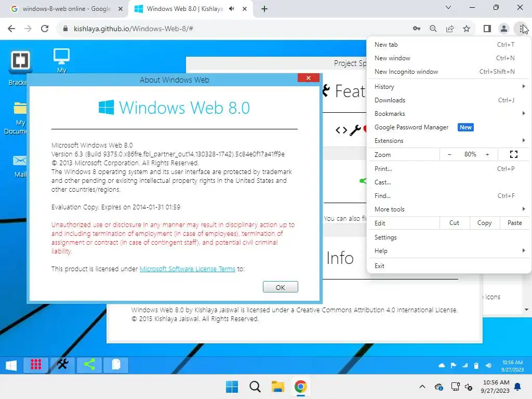Viewport: 532px width, 399px height.
Task: Click the speaker icon in web tray
Action: (x=488, y=365)
